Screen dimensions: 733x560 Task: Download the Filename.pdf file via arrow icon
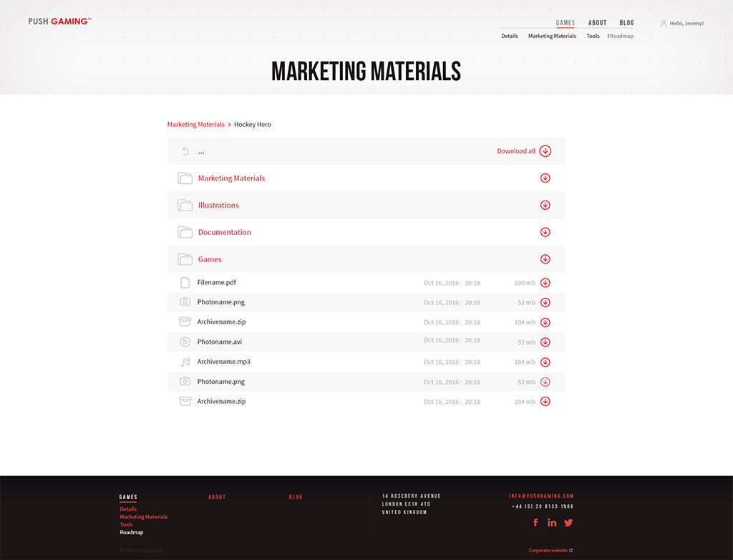545,283
